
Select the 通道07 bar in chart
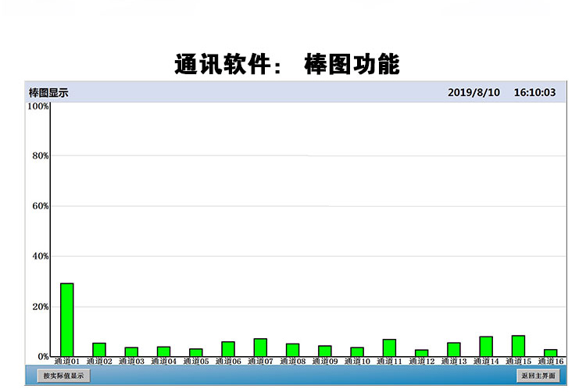260,347
